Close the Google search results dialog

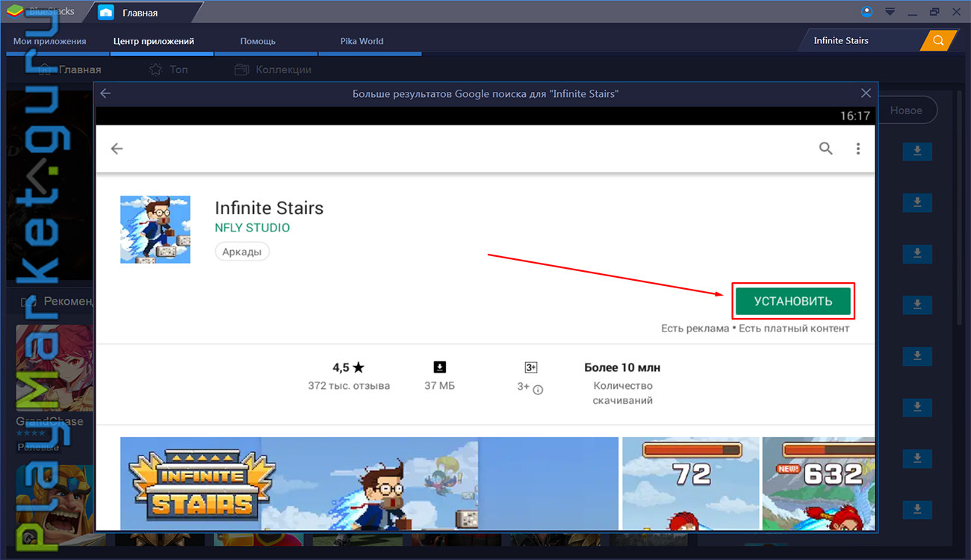[866, 93]
